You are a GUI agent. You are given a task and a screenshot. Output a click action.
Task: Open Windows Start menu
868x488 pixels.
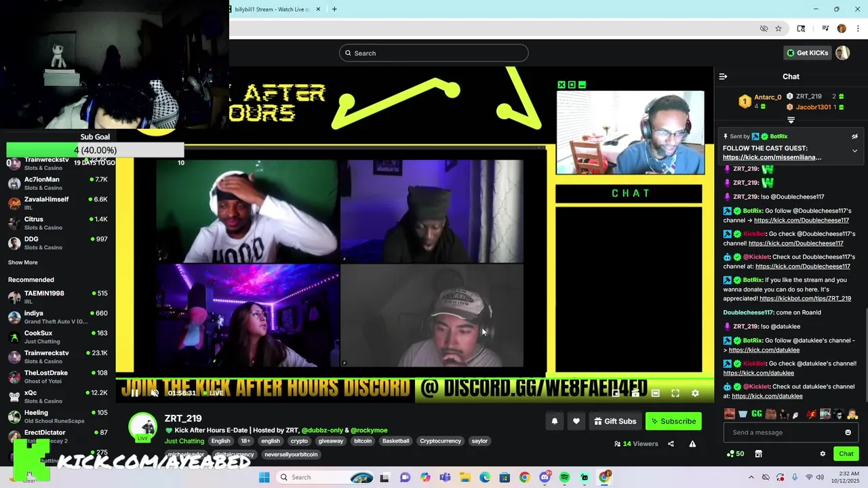point(264,477)
